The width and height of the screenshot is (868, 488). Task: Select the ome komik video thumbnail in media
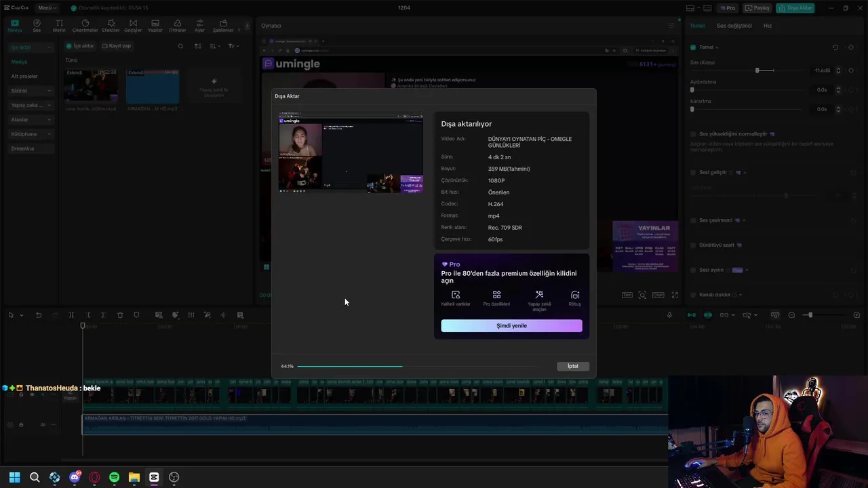91,85
